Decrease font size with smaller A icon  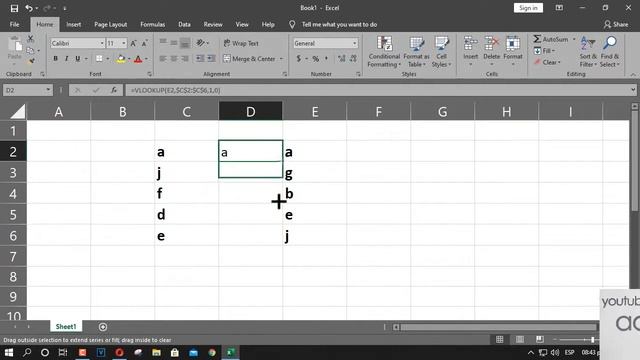[x=144, y=43]
